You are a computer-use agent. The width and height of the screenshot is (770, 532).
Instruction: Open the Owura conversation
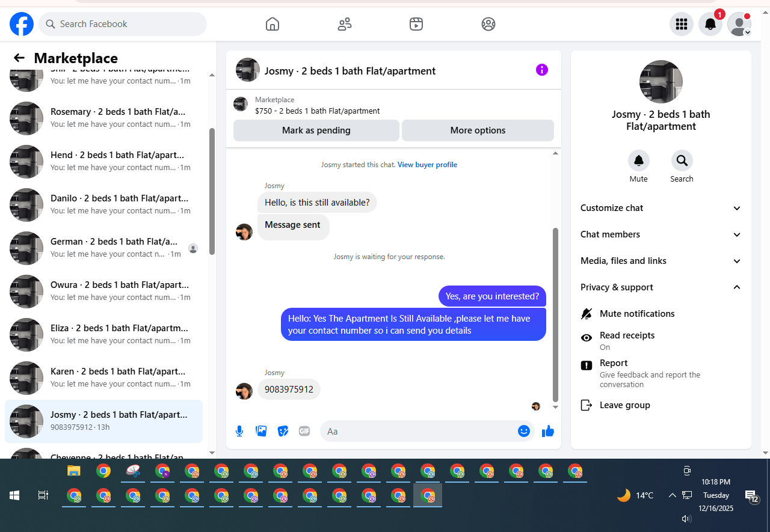click(103, 291)
